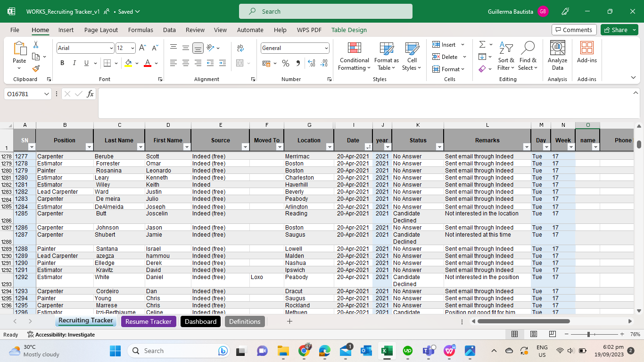
Task: Expand the font name Arial dropdown
Action: [111, 48]
